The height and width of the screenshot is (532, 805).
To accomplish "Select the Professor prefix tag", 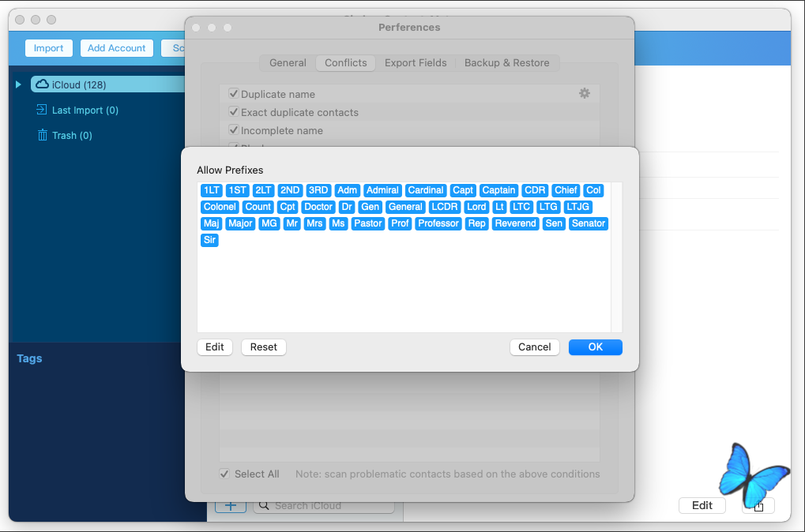I will pyautogui.click(x=438, y=223).
